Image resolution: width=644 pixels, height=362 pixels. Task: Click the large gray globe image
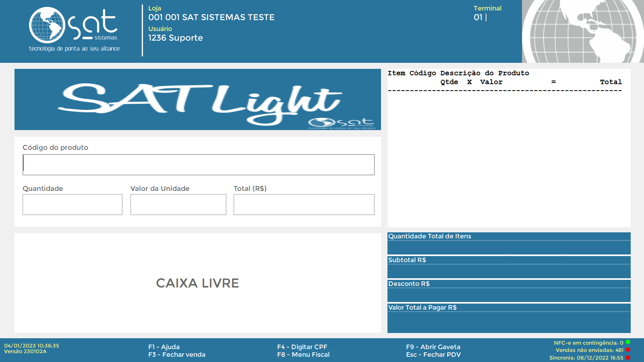[583, 31]
